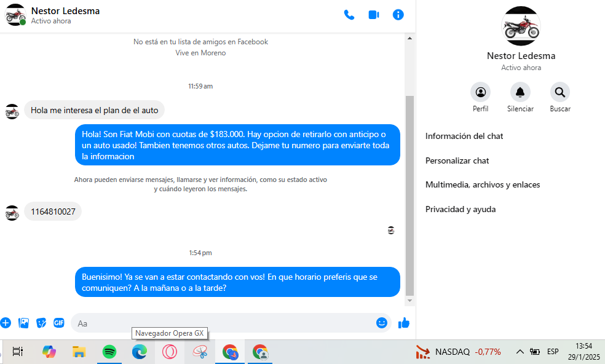Image resolution: width=605 pixels, height=364 pixels.
Task: Click the chat scrollbar down arrow
Action: click(x=409, y=301)
